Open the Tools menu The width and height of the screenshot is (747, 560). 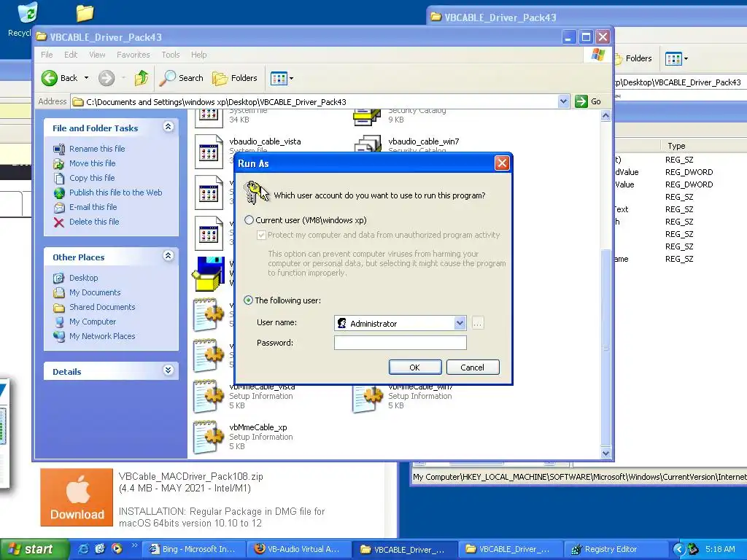point(171,55)
